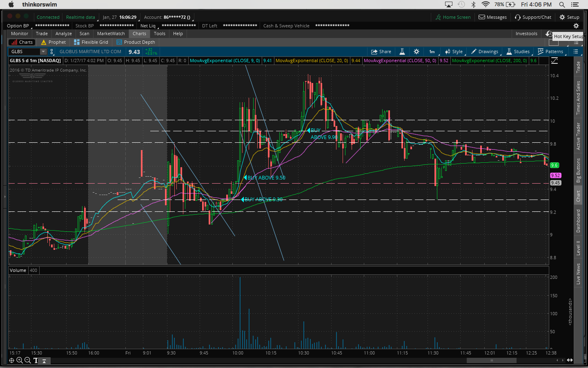This screenshot has height=368, width=588.
Task: Toggle the Level II side panel
Action: pos(578,248)
